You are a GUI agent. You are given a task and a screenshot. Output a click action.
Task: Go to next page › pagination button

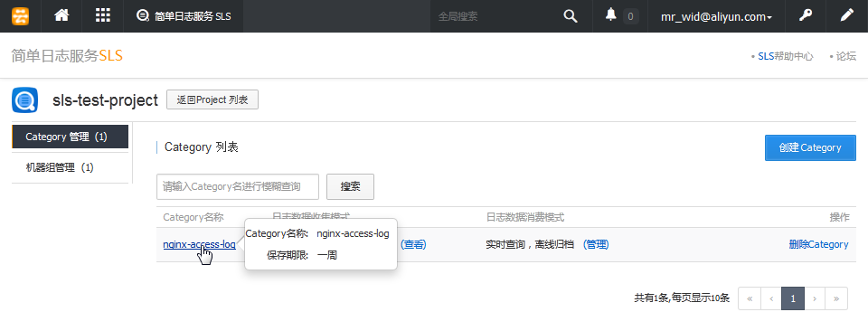[x=815, y=298]
